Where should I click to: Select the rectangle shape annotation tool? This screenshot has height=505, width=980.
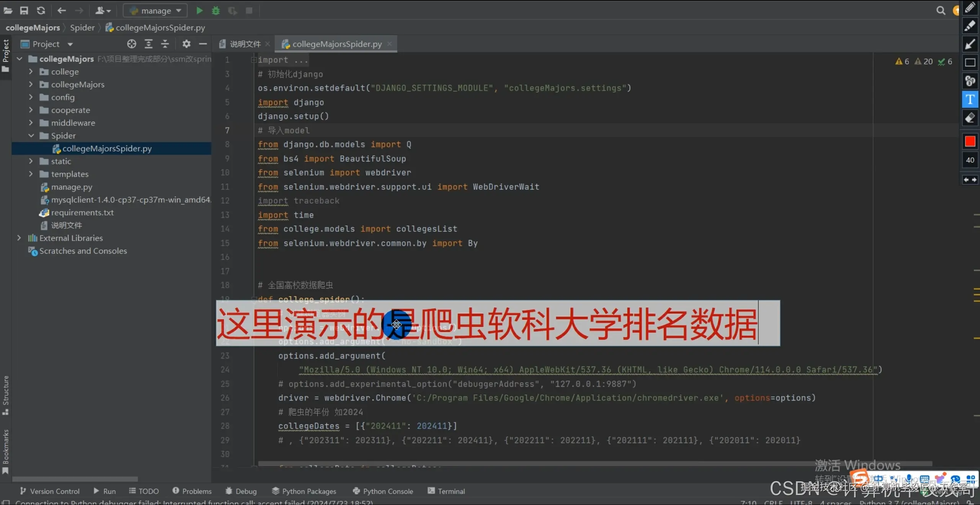click(970, 62)
